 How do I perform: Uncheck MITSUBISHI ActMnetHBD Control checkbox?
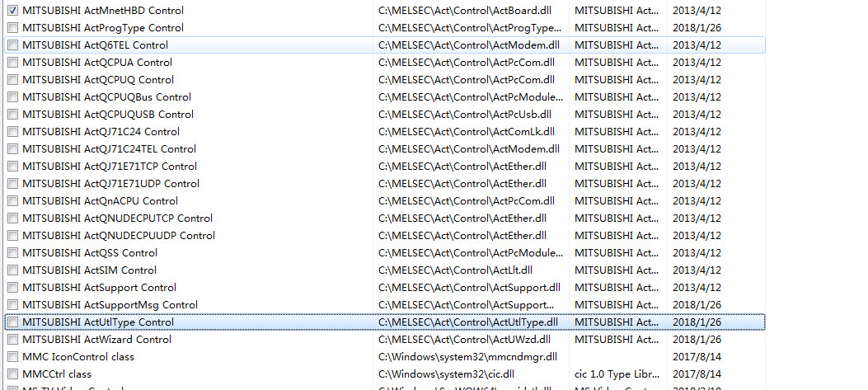point(12,11)
